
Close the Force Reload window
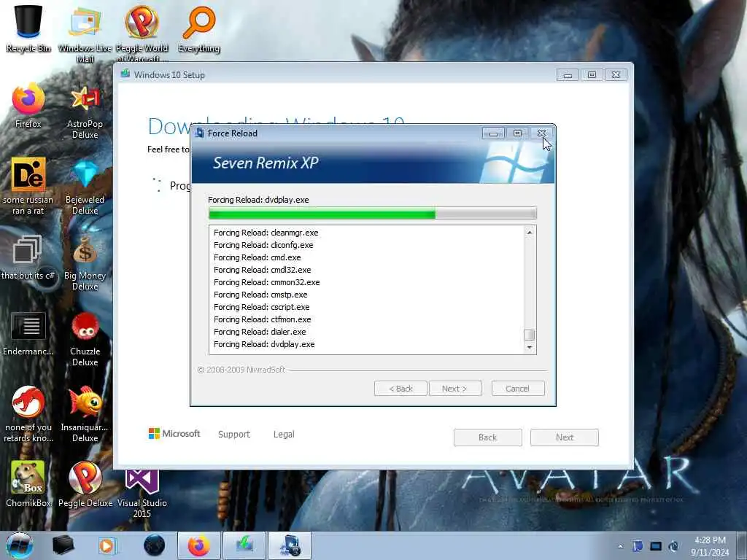[x=542, y=133]
